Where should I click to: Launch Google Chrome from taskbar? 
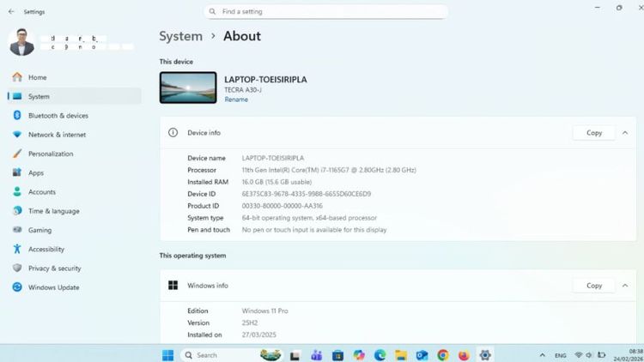coord(443,355)
